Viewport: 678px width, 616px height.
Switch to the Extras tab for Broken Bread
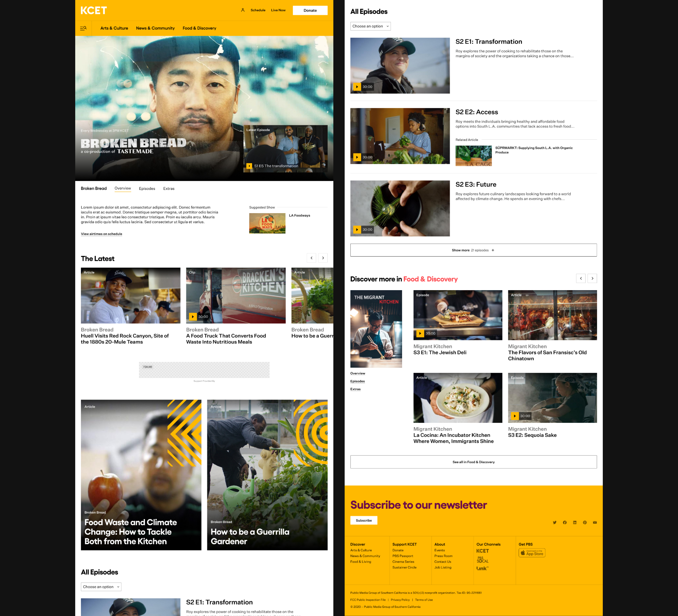[x=169, y=189]
